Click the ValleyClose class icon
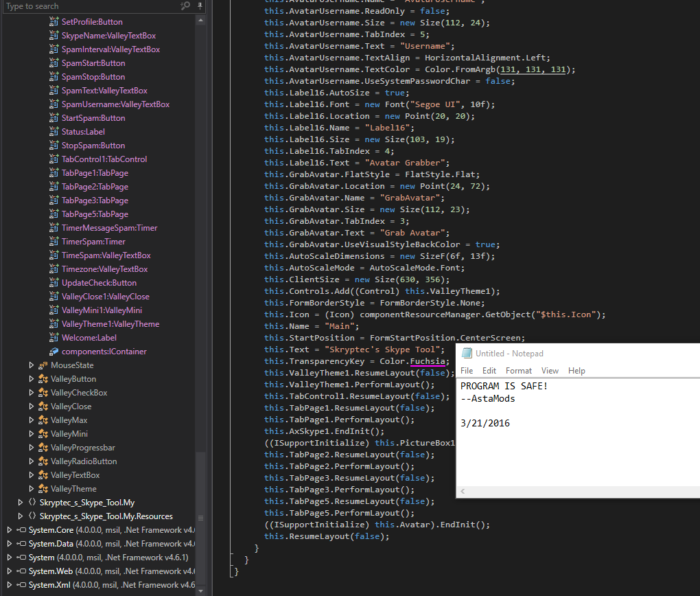This screenshot has width=700, height=596. click(x=43, y=406)
